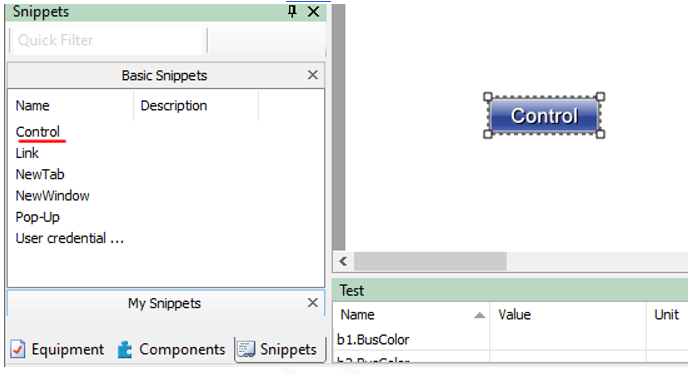Screen dimensions: 694x374
Task: Click the Quick Filter input field
Action: click(108, 40)
